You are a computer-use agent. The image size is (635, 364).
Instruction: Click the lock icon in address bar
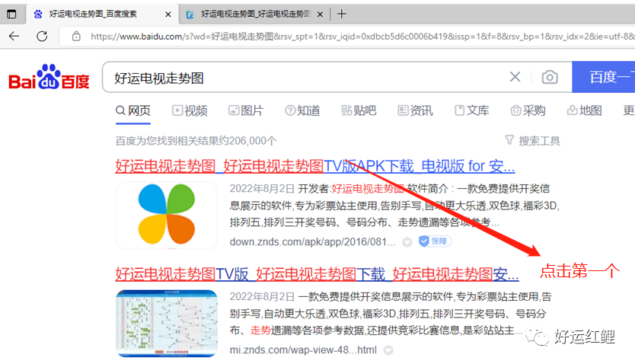(x=75, y=36)
